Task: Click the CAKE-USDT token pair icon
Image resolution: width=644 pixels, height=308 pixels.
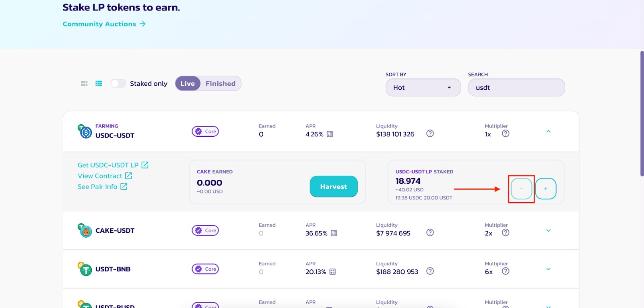Action: pyautogui.click(x=85, y=230)
